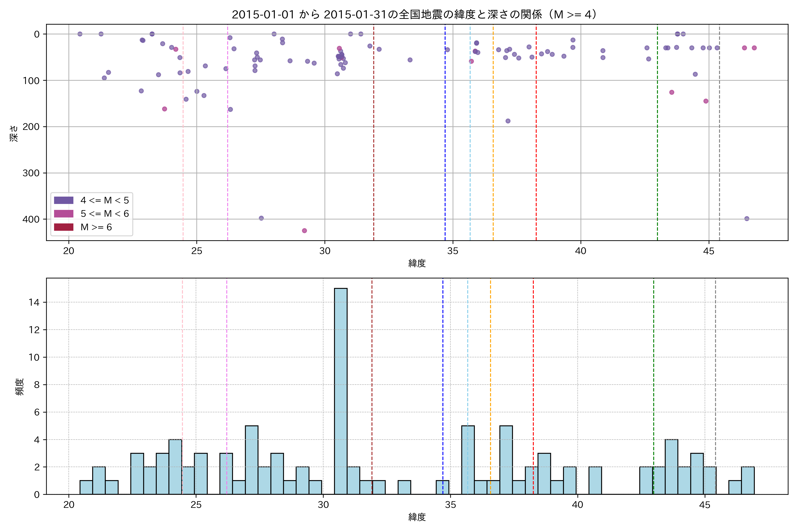Click the 'M >= 6' legend text label
The height and width of the screenshot is (532, 798).
coord(96,227)
